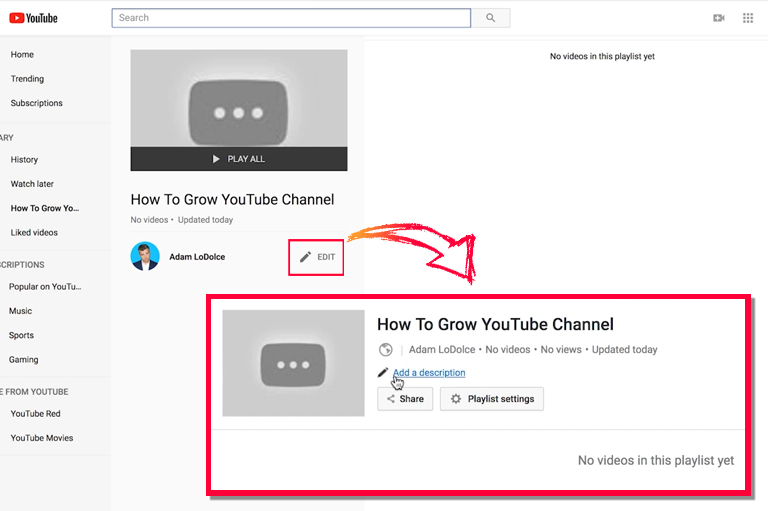Select How To Grow Yo... playlist in sidebar

(x=45, y=208)
